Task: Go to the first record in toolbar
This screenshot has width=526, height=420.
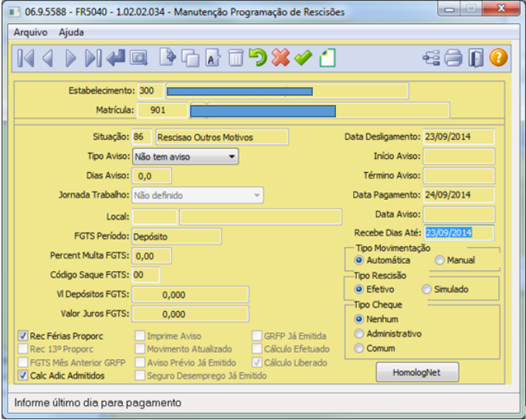Action: pyautogui.click(x=25, y=58)
